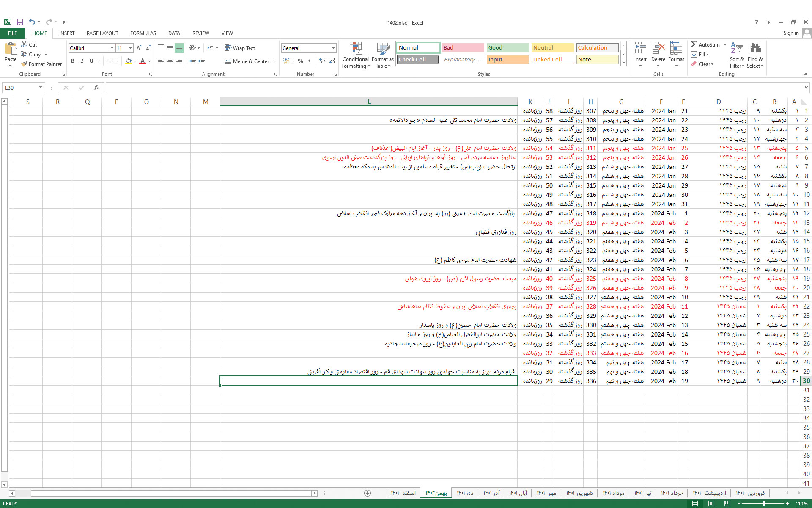Open Sort & Filter menu
The image size is (812, 508).
[x=737, y=55]
